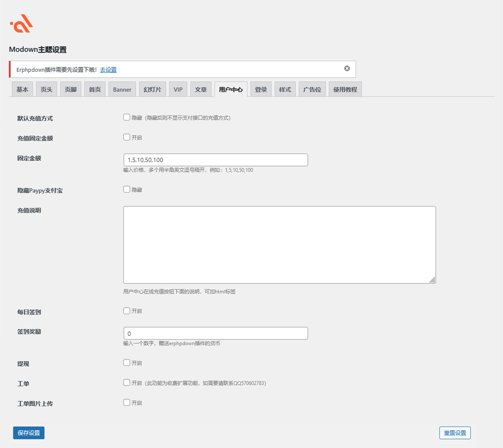Enable the 工单图片上传 checkbox
Screen dimensions: 503x448
127,403
